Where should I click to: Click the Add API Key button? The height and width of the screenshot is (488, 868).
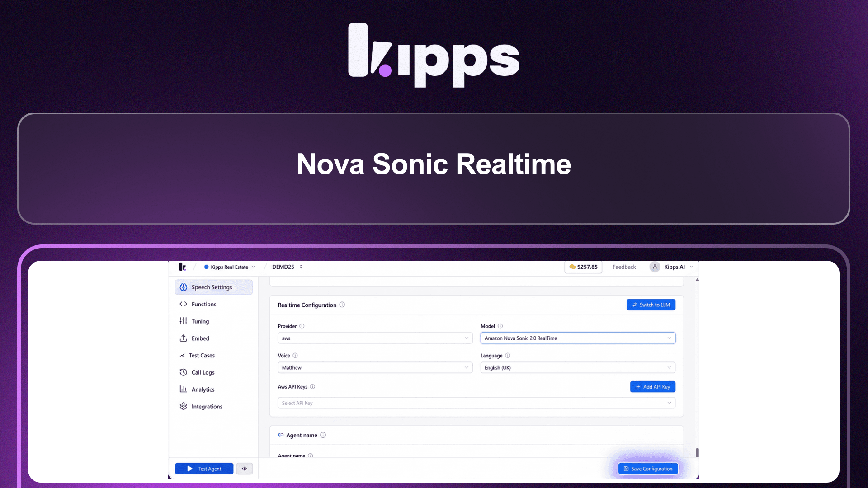[653, 387]
